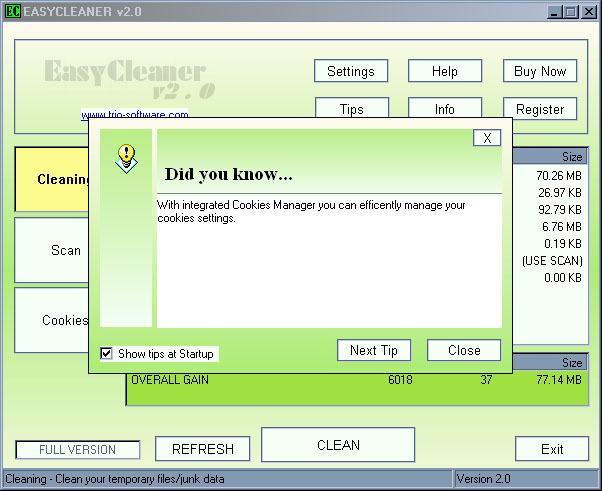
Task: Start cleaning with the CLEAN button
Action: pyautogui.click(x=338, y=445)
